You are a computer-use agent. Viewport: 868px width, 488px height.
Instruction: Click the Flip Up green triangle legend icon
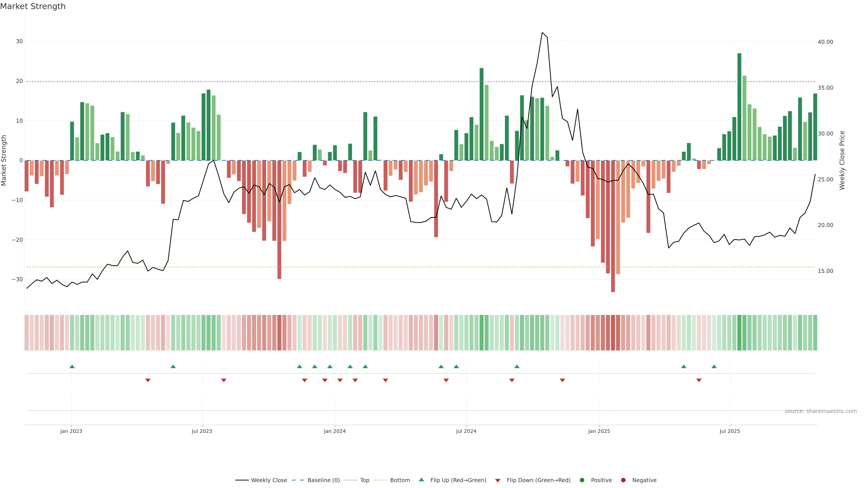tap(421, 480)
